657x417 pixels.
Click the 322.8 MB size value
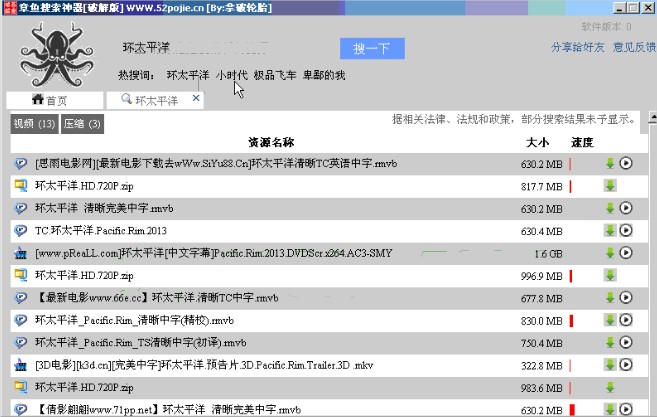click(x=542, y=366)
